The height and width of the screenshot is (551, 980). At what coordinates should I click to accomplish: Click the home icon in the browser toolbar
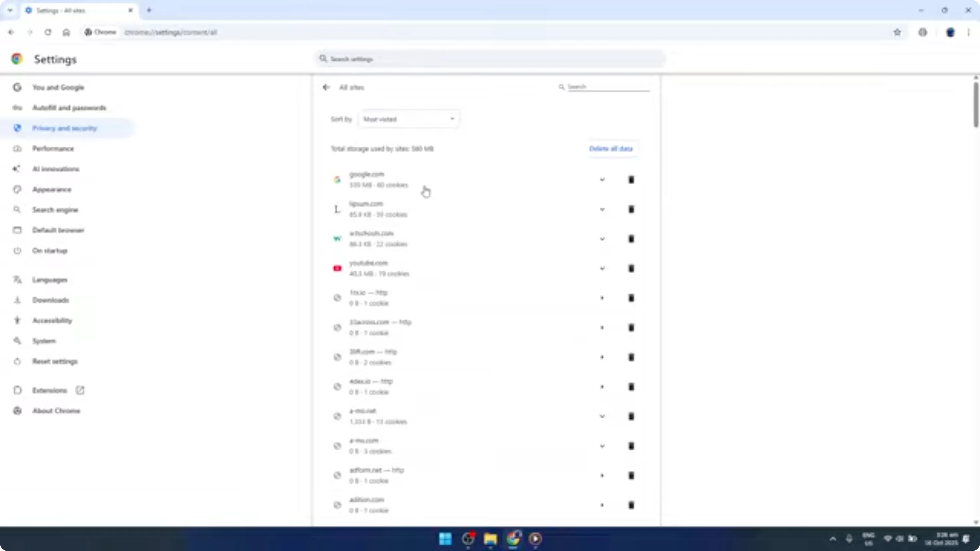tap(66, 32)
